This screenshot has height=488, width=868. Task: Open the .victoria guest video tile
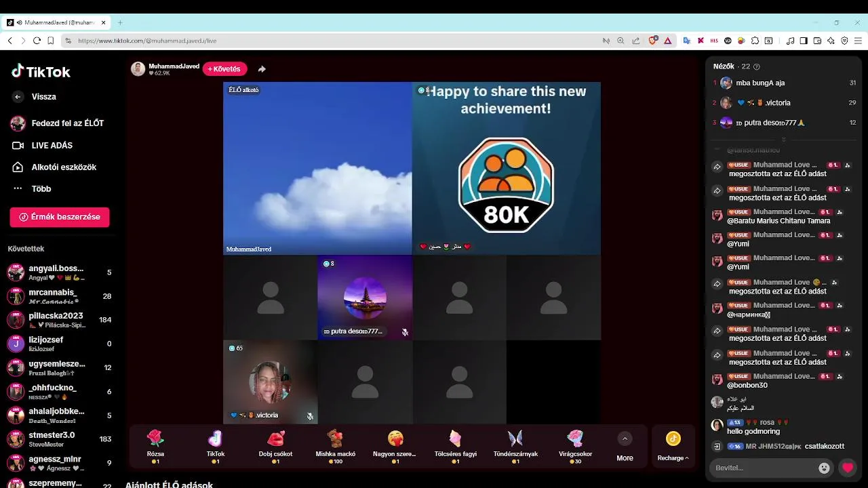[x=271, y=382]
